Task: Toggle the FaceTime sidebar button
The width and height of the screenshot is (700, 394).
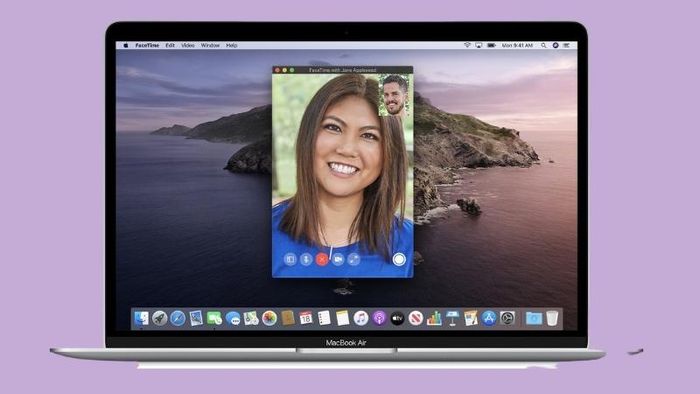Action: point(290,259)
